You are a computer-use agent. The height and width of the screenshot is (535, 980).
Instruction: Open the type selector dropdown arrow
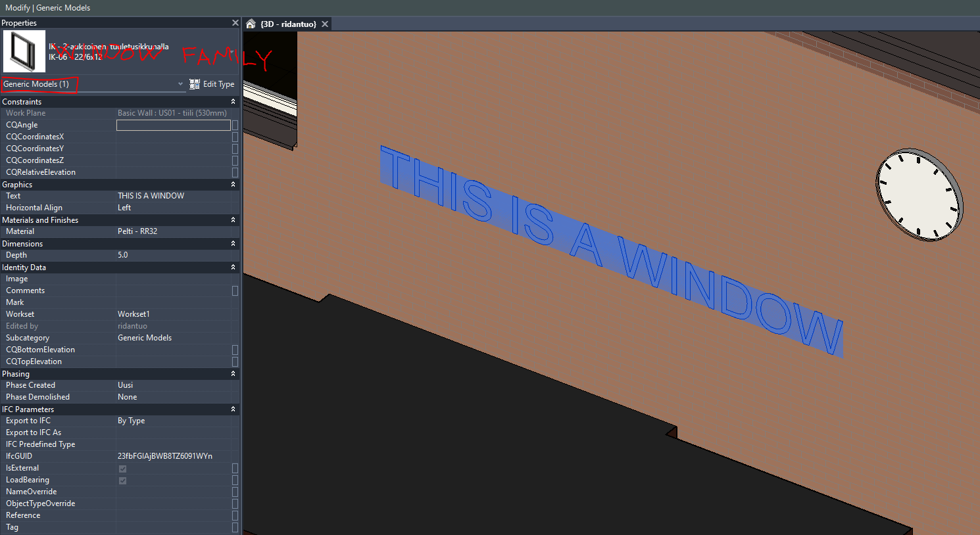coord(232,52)
